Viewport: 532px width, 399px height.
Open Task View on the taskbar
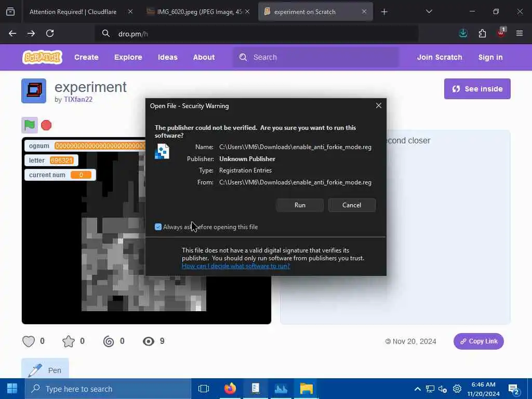tap(204, 389)
